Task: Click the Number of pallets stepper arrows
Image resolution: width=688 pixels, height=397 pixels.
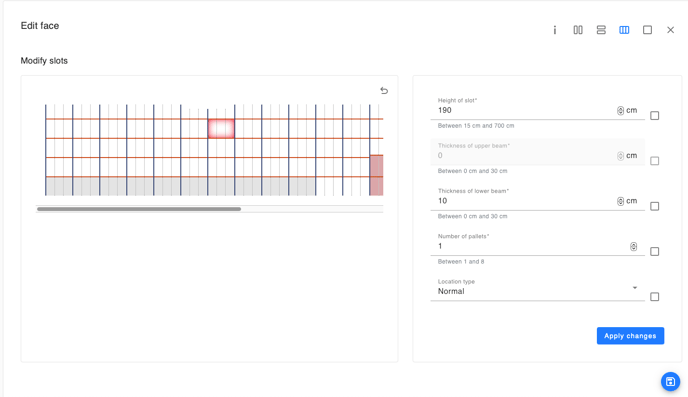Action: tap(633, 247)
